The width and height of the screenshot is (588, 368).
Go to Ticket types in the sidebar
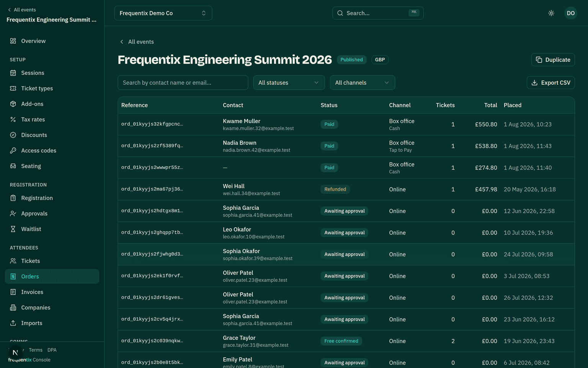52,88
